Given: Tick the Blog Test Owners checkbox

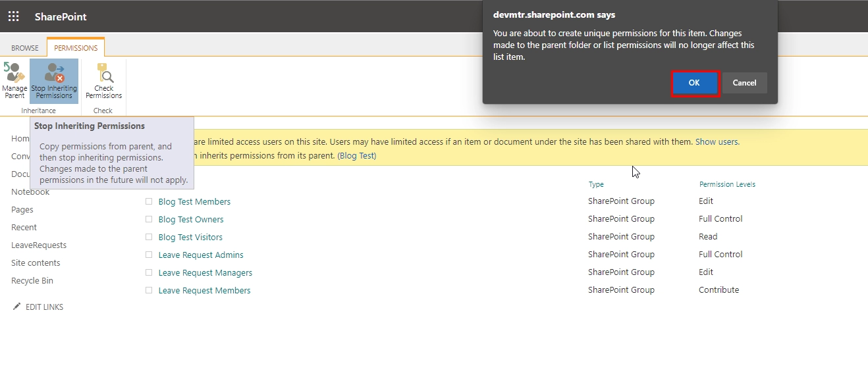Looking at the screenshot, I should (149, 219).
